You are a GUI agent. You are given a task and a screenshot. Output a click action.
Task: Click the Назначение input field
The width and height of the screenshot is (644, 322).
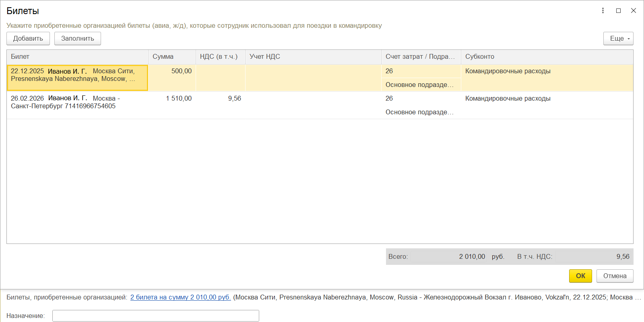tap(155, 316)
